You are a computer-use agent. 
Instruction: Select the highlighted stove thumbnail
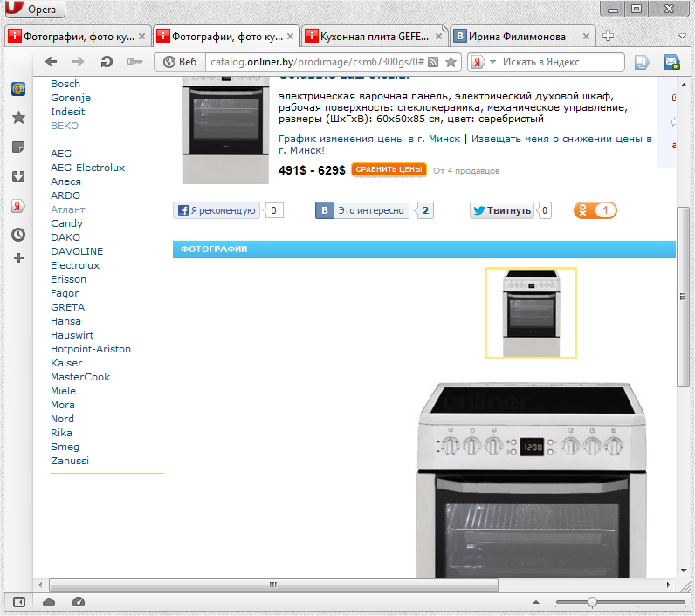(x=531, y=313)
